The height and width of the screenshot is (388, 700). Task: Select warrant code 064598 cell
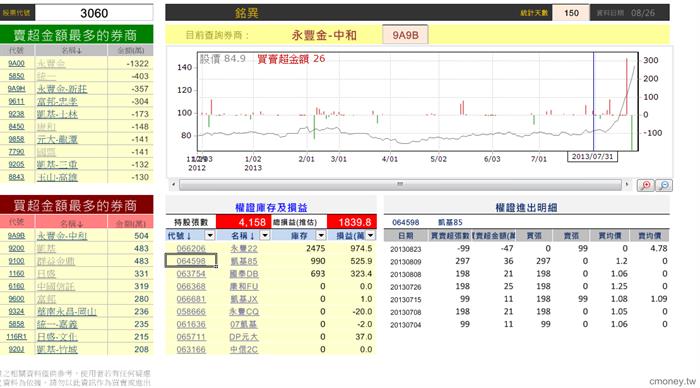click(191, 261)
